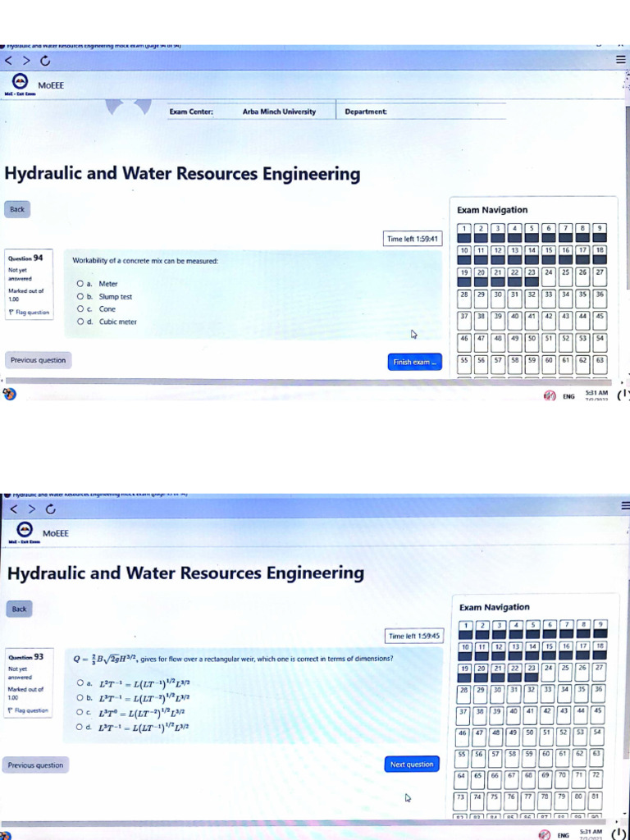Reload the Question 94 exam page
This screenshot has height=840, width=630.
pos(46,61)
